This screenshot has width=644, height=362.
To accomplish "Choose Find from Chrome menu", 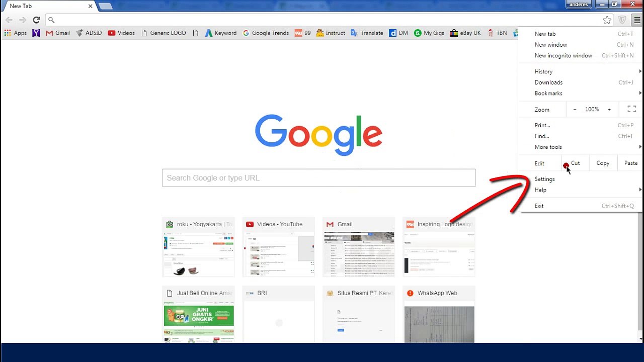I will pyautogui.click(x=581, y=136).
